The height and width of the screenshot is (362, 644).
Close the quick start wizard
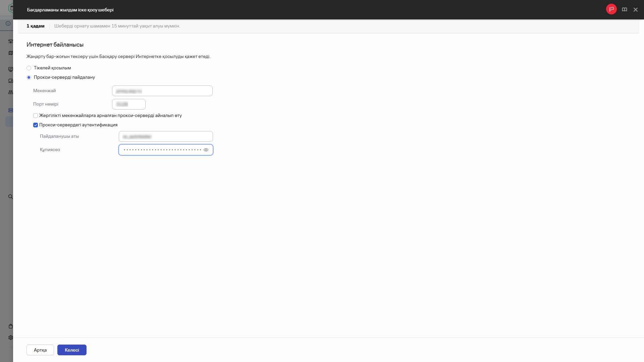(635, 10)
